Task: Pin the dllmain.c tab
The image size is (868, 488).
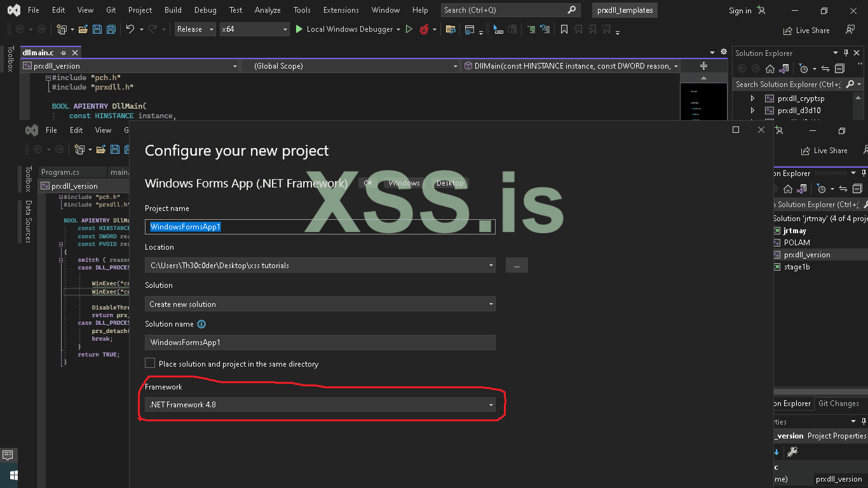Action: coord(63,53)
